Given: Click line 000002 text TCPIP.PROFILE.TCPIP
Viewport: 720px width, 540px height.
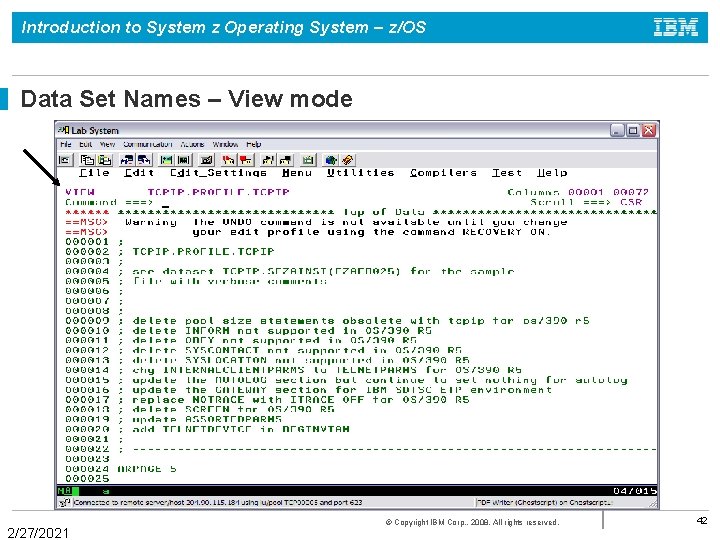Looking at the screenshot, I should coord(203,252).
